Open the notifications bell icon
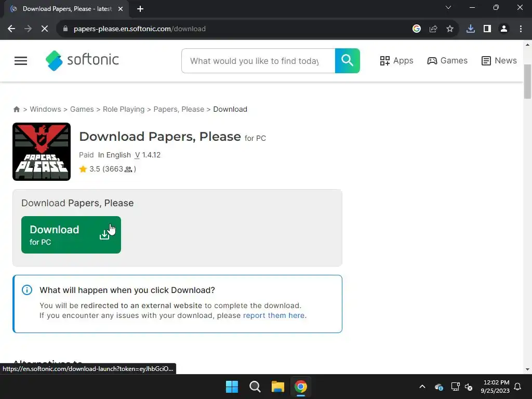 coord(517,387)
